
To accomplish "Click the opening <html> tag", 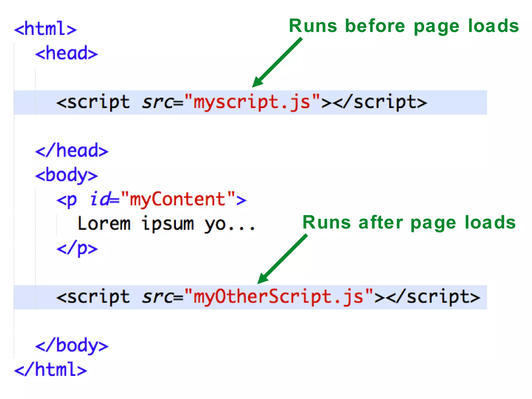I will coord(45,29).
